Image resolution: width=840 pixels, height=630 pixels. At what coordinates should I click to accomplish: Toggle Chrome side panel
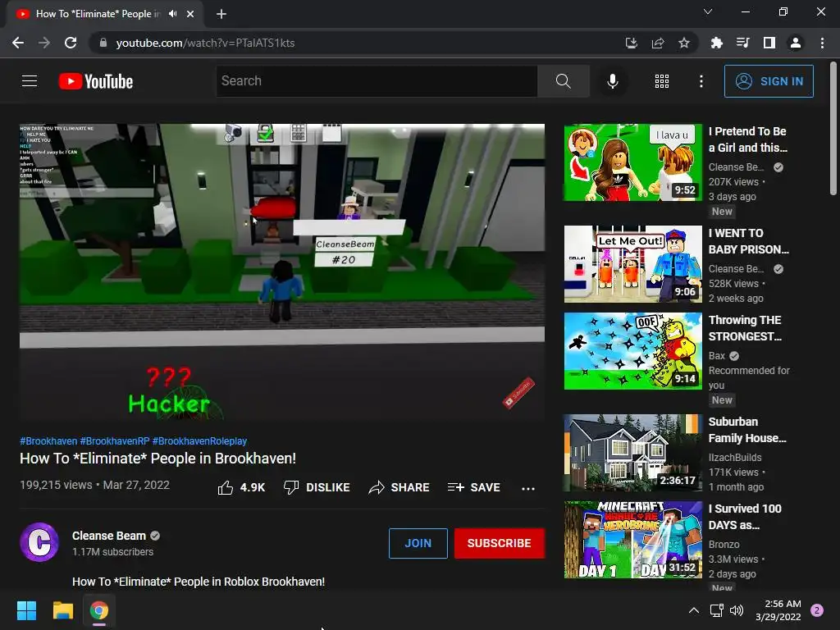(769, 43)
